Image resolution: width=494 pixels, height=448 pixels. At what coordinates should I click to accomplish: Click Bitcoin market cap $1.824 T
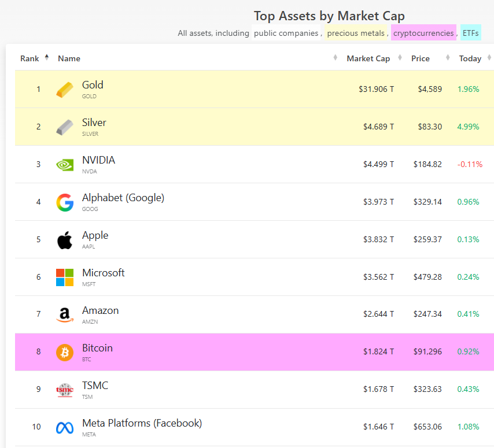coord(378,351)
